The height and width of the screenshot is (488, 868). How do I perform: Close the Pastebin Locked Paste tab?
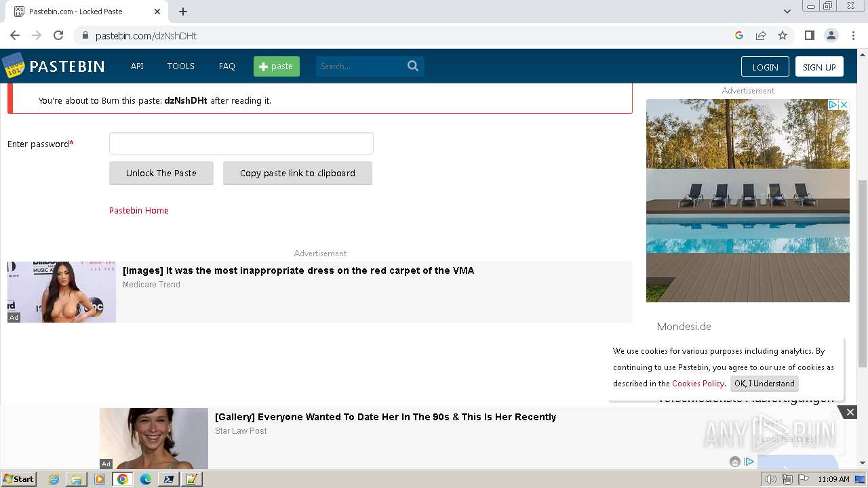click(x=157, y=12)
